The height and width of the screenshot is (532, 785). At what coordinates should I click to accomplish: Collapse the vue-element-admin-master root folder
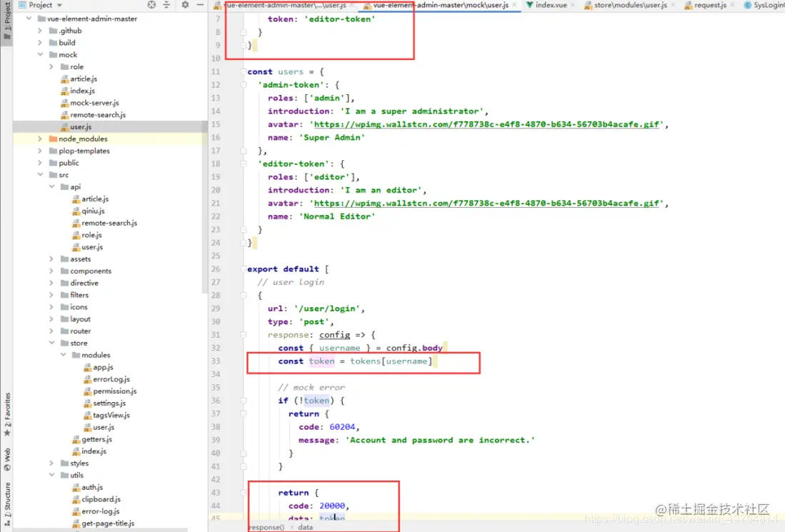(x=29, y=19)
